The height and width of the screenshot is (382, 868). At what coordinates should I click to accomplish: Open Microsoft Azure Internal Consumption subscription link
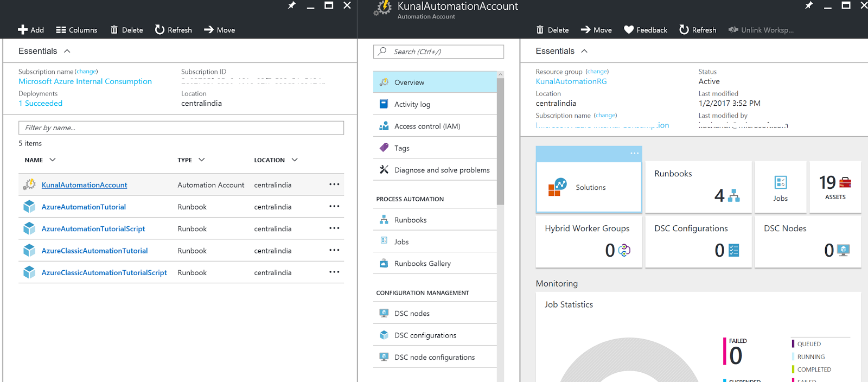pyautogui.click(x=85, y=81)
